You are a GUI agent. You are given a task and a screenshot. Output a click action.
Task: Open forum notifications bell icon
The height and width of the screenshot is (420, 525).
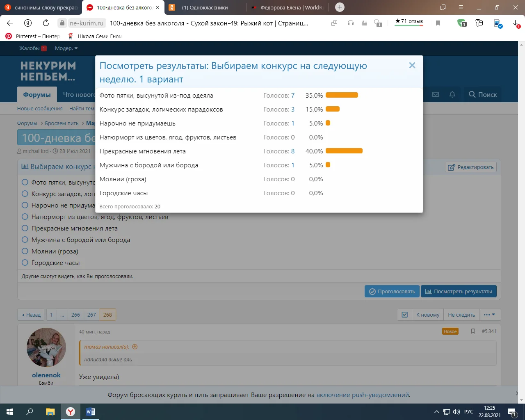click(x=452, y=94)
